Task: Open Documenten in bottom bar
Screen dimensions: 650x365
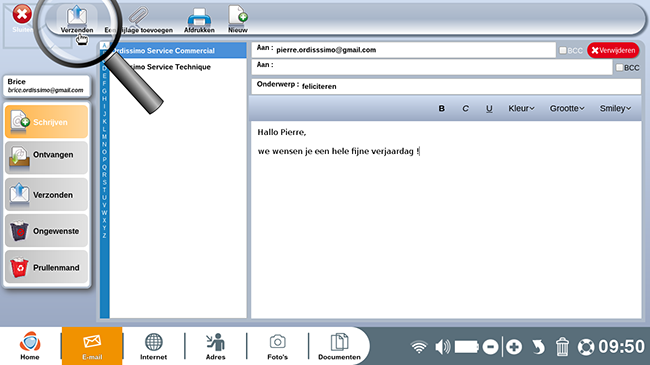Action: pyautogui.click(x=339, y=346)
